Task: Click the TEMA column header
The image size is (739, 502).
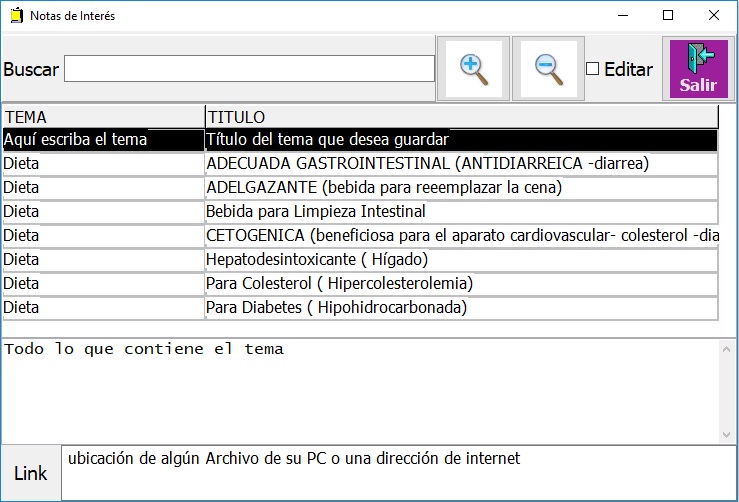Action: 104,117
